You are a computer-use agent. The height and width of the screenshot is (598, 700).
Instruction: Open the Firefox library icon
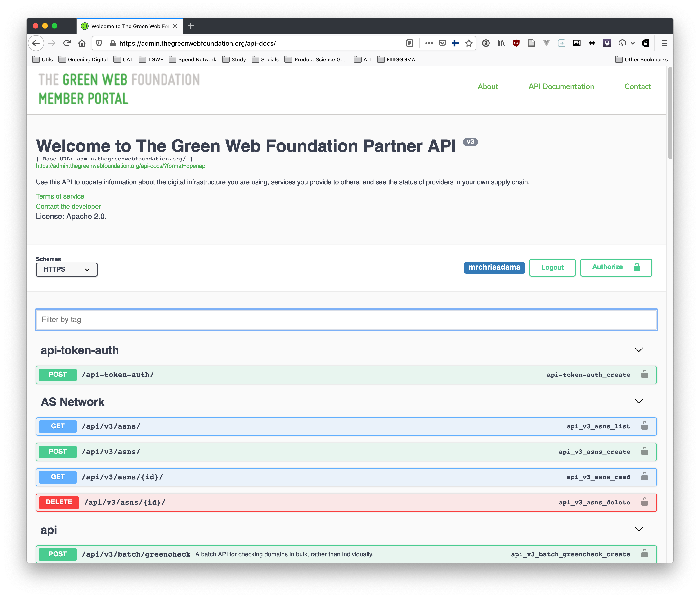[x=501, y=43]
